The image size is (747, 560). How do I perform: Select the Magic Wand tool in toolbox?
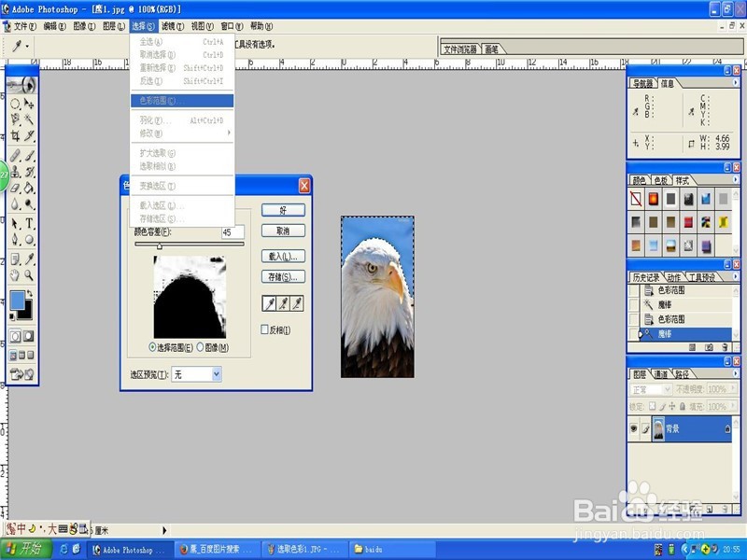coord(29,119)
